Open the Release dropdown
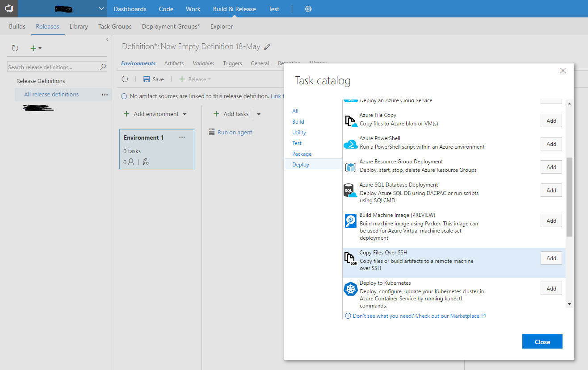 pyautogui.click(x=195, y=79)
